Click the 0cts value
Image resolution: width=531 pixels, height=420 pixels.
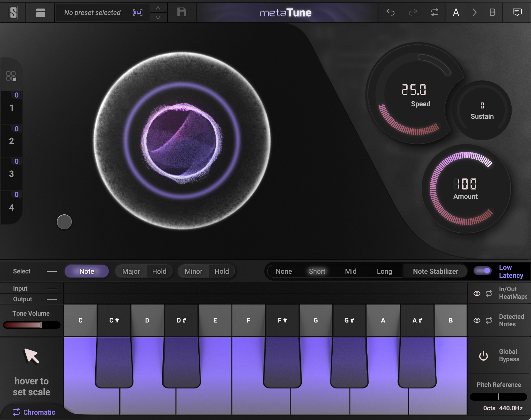point(489,408)
